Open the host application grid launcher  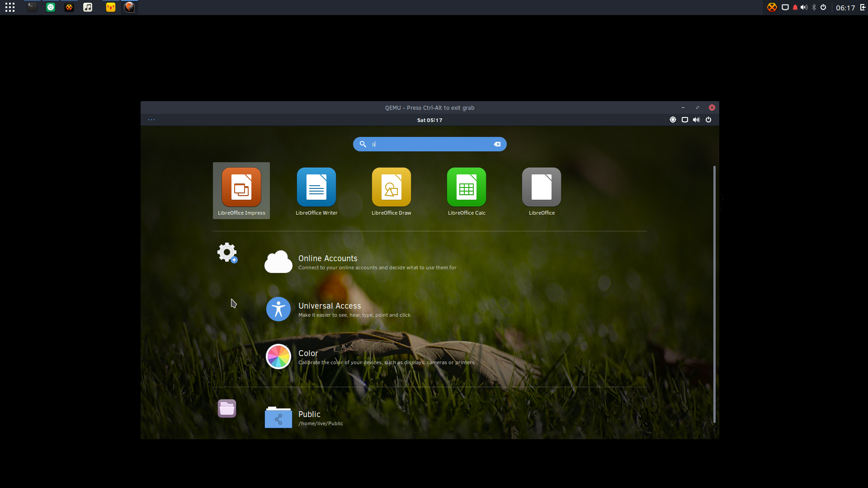point(10,7)
